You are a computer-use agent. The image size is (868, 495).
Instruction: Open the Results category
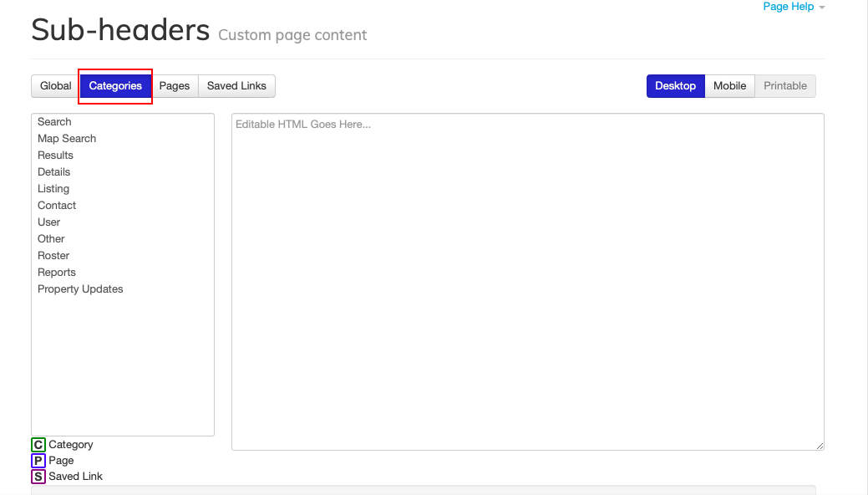tap(55, 155)
